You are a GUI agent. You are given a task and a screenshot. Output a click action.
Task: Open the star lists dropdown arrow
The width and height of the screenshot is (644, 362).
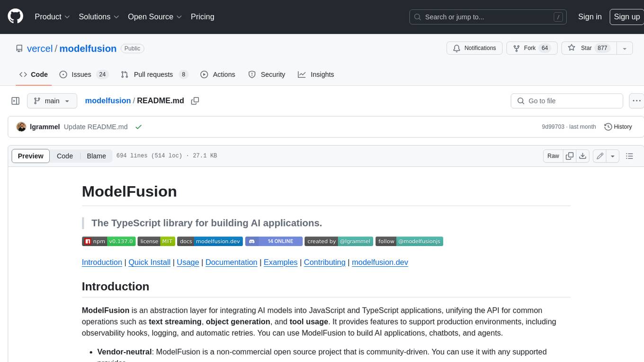coord(625,48)
